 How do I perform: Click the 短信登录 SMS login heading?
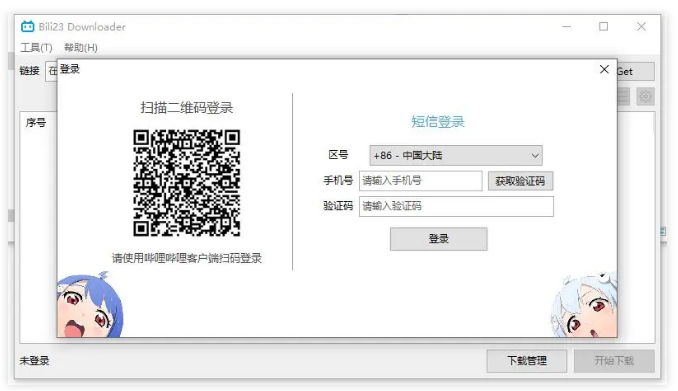(x=438, y=122)
